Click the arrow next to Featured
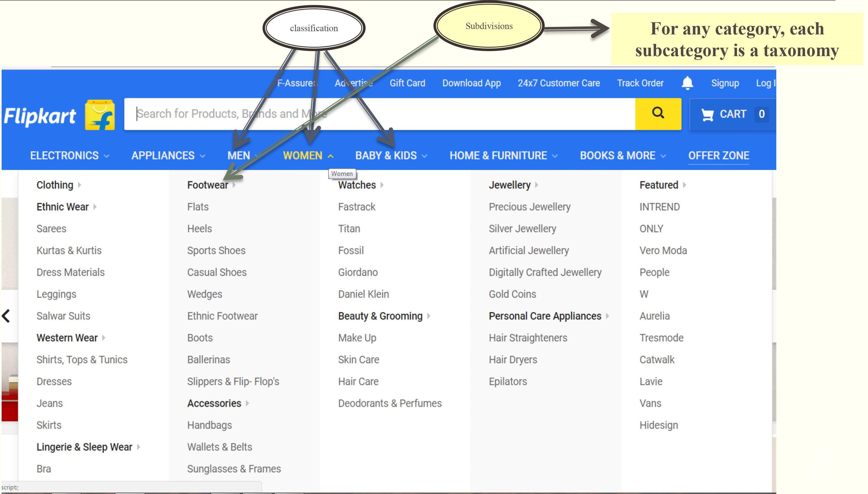Image resolution: width=868 pixels, height=494 pixels. click(x=684, y=185)
